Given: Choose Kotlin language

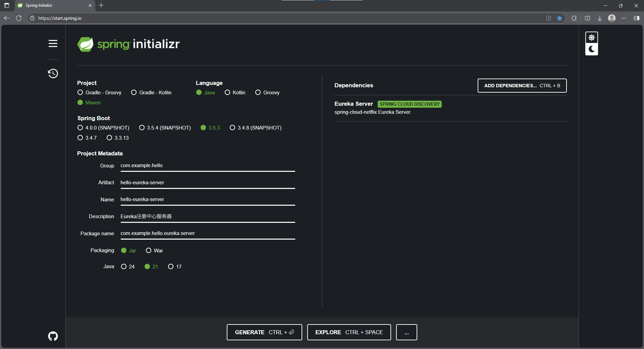Looking at the screenshot, I should (x=235, y=93).
